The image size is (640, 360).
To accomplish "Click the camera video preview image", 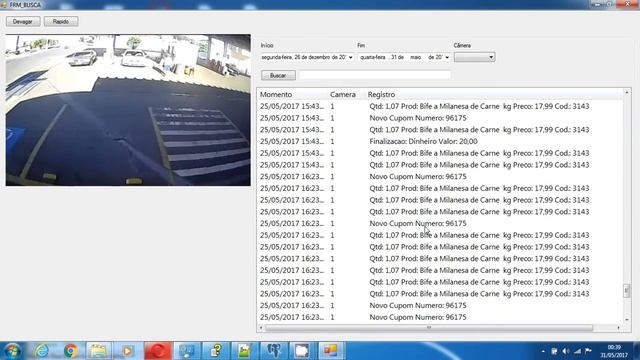I will (x=128, y=110).
